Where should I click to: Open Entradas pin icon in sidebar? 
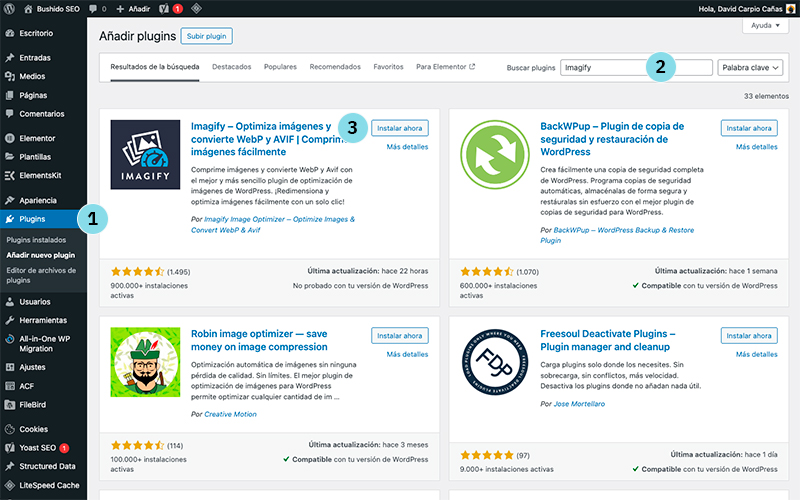pos(10,58)
